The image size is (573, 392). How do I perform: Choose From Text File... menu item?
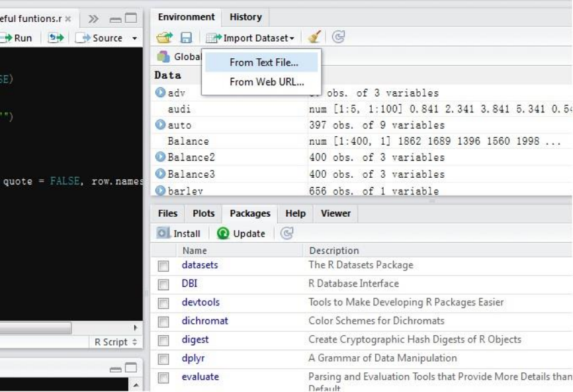point(261,62)
